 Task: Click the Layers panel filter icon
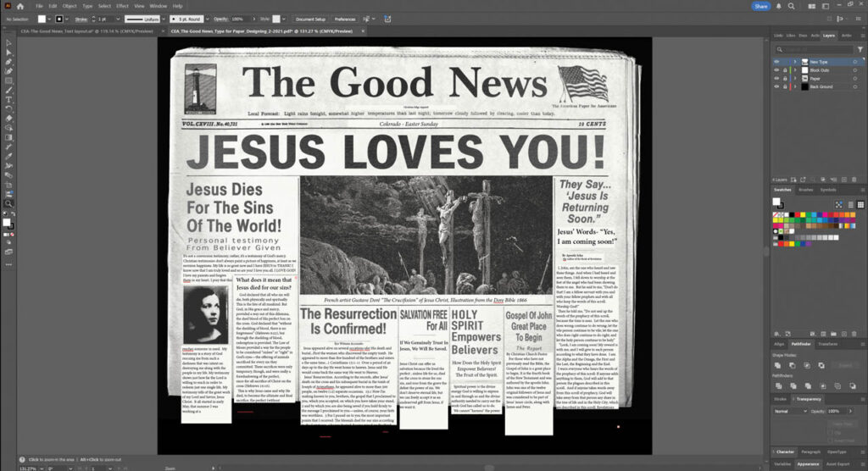click(x=860, y=50)
